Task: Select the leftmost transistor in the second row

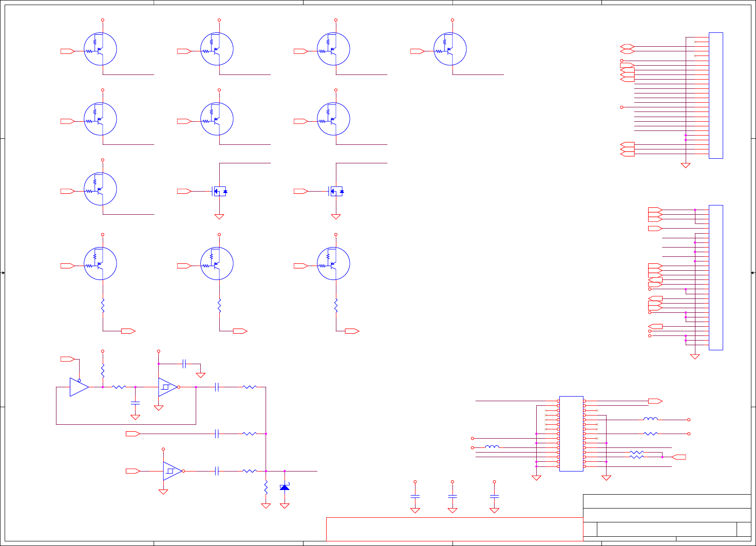Action: click(100, 119)
